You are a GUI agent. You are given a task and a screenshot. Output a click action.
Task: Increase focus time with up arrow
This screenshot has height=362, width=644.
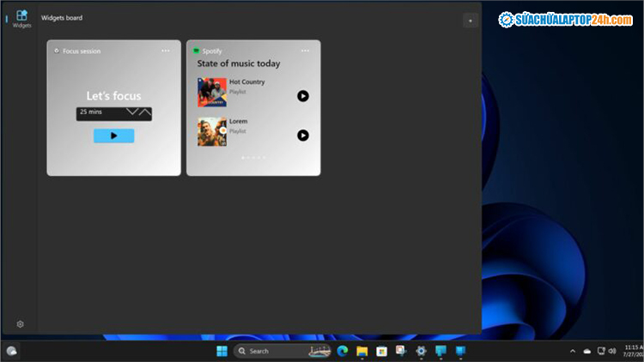coord(145,112)
